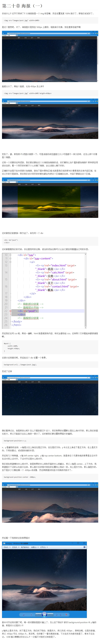The height and width of the screenshot is (644, 100).
Task: Collapse the ul fold marker on line 12
Action: click(10, 262)
